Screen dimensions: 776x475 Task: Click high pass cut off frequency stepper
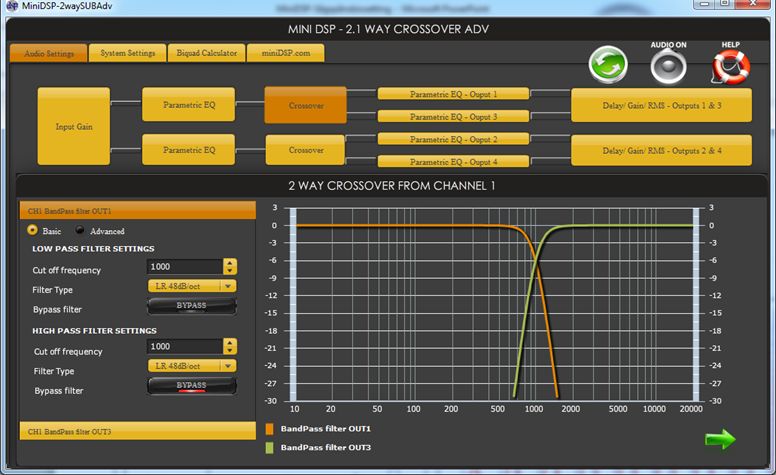point(230,346)
